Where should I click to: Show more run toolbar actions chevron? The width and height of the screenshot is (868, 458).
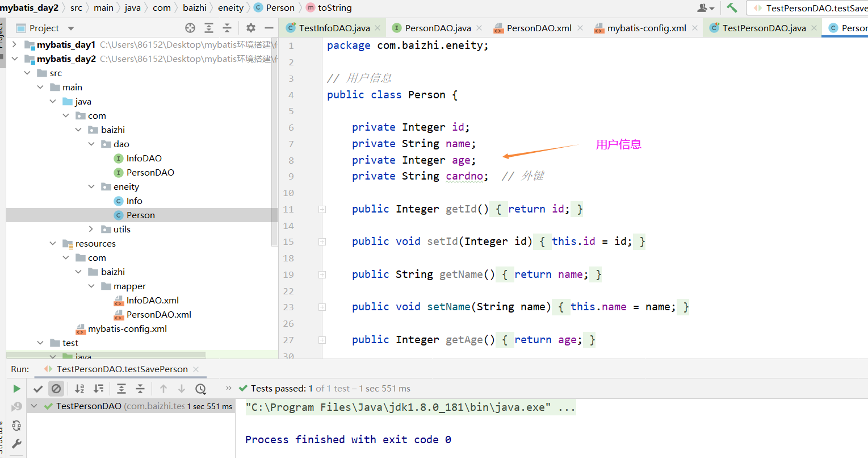click(229, 388)
